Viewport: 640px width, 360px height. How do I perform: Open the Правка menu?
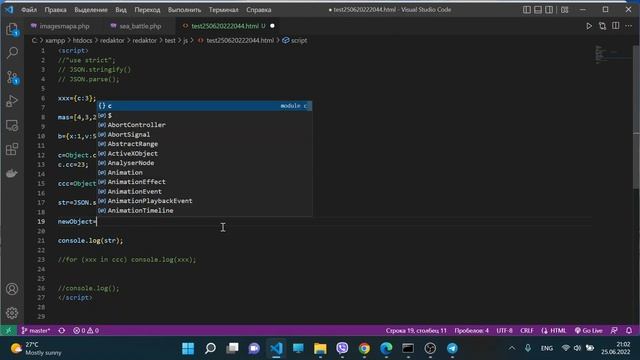click(x=55, y=9)
